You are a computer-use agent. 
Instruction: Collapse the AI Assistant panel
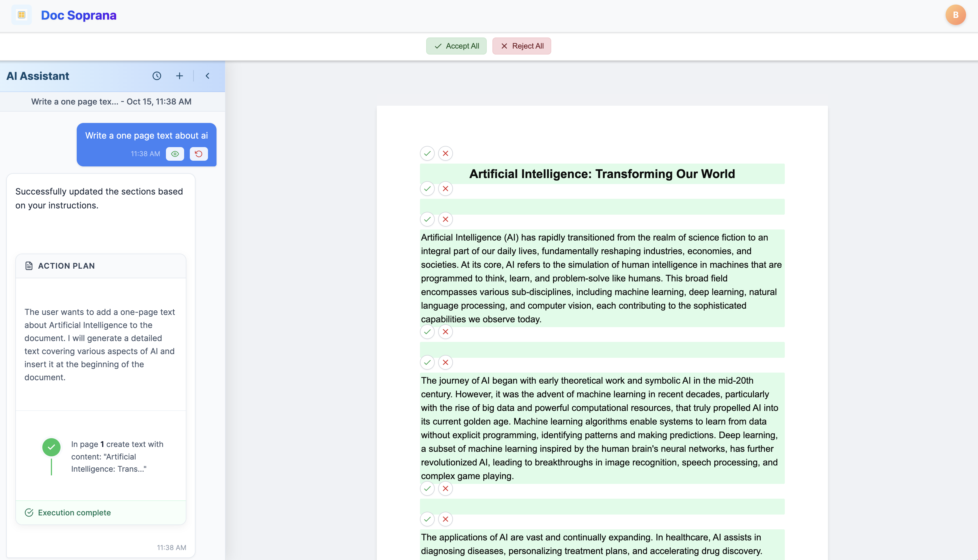pos(207,76)
